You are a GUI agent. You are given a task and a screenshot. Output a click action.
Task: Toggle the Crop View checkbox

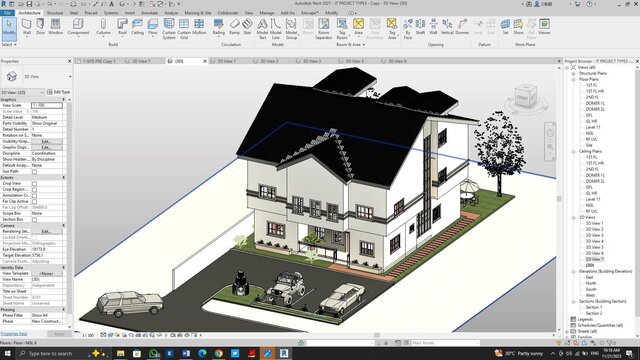pos(35,184)
